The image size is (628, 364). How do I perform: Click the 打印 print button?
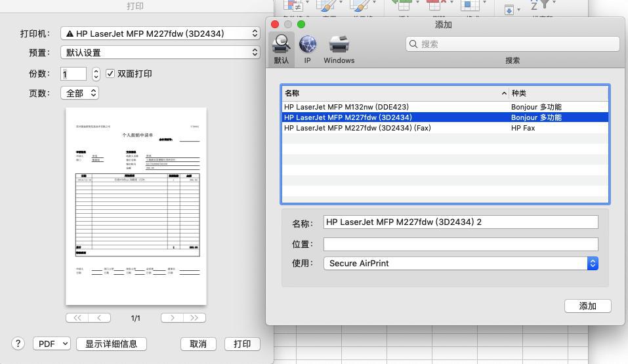(x=242, y=344)
